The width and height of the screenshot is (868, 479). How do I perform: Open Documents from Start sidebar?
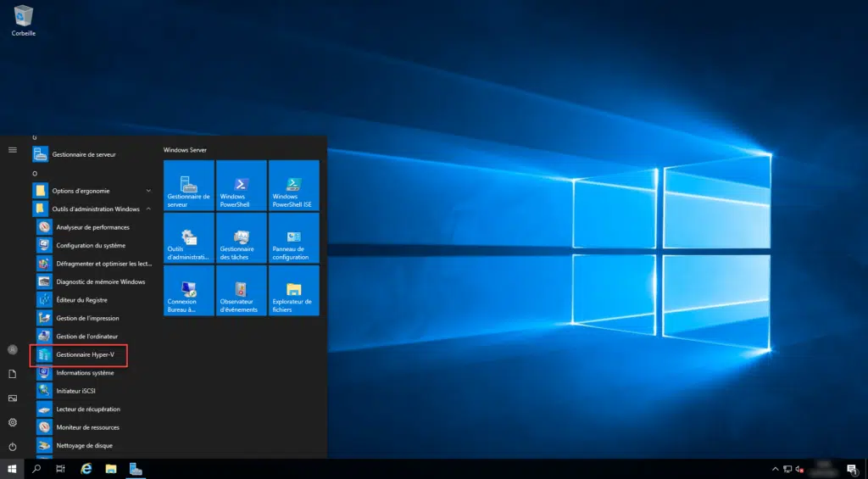12,375
